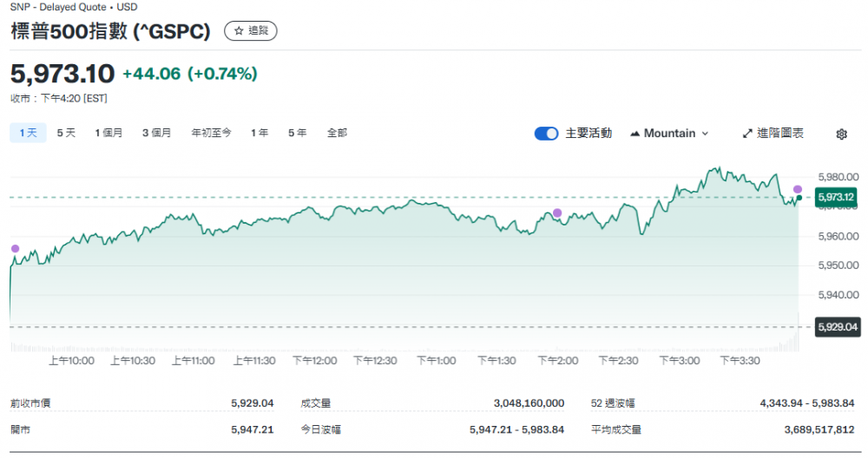Open chart settings gear icon
This screenshot has width=868, height=458.
tap(841, 134)
